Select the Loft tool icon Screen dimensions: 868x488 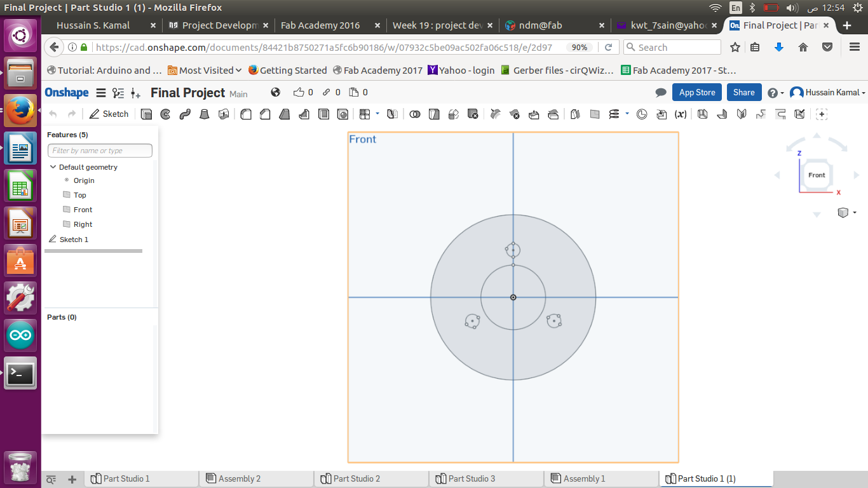point(205,114)
